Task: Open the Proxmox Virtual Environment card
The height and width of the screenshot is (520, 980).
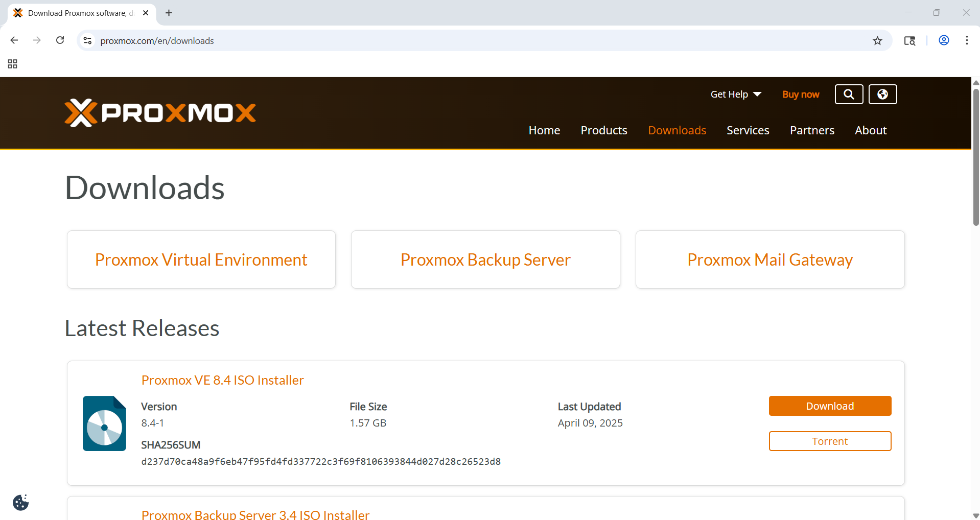Action: tap(201, 259)
